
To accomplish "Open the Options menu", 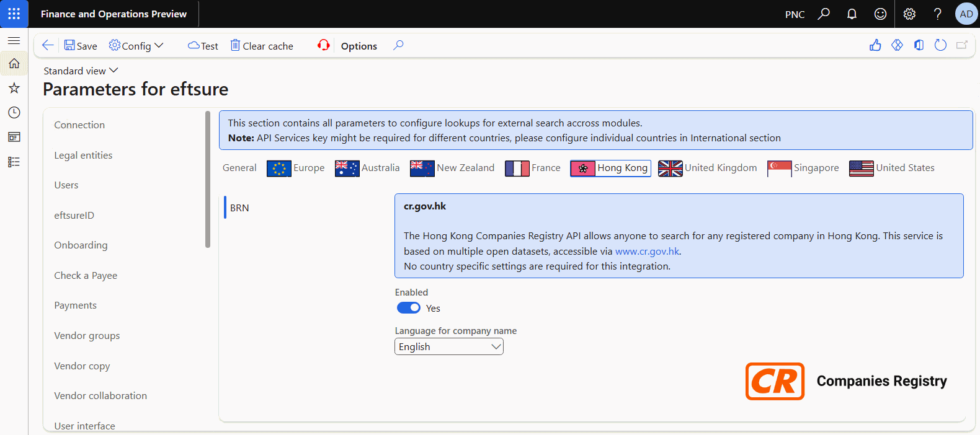I will 359,46.
